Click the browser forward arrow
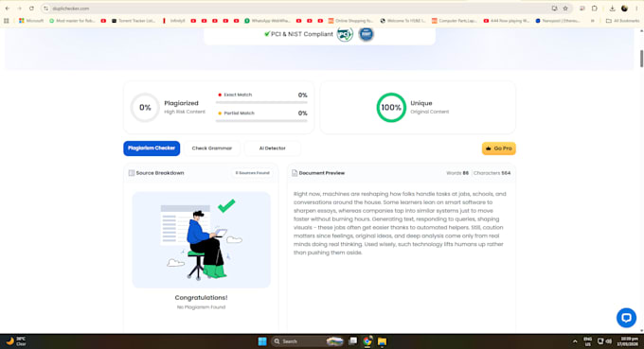This screenshot has height=349, width=644. click(x=19, y=9)
